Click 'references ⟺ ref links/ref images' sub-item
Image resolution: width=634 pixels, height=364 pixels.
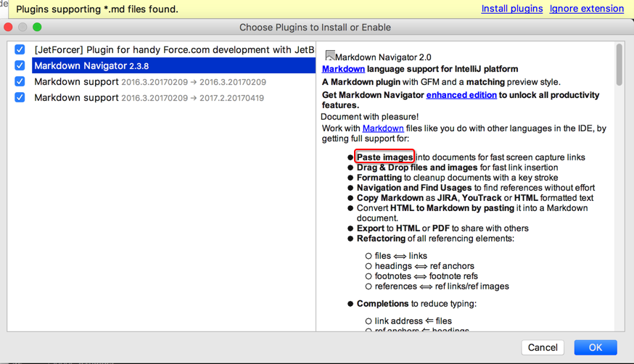click(442, 286)
